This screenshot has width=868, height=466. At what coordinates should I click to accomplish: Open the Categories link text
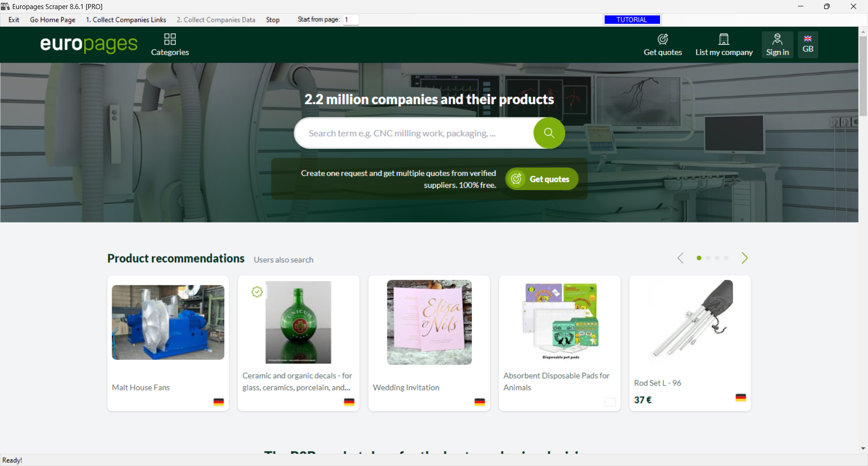tap(170, 52)
